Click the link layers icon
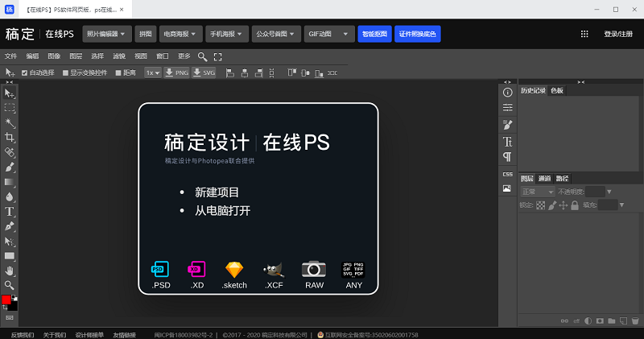 565,321
